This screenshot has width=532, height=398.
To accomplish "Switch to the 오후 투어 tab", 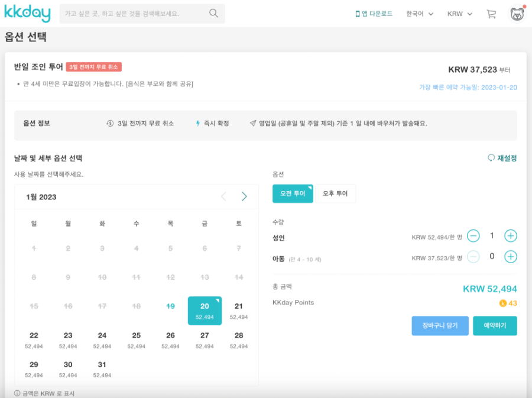I will click(335, 193).
